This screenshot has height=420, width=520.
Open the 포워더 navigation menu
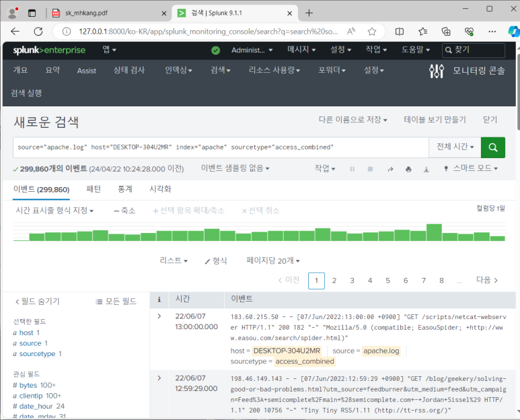coord(332,70)
